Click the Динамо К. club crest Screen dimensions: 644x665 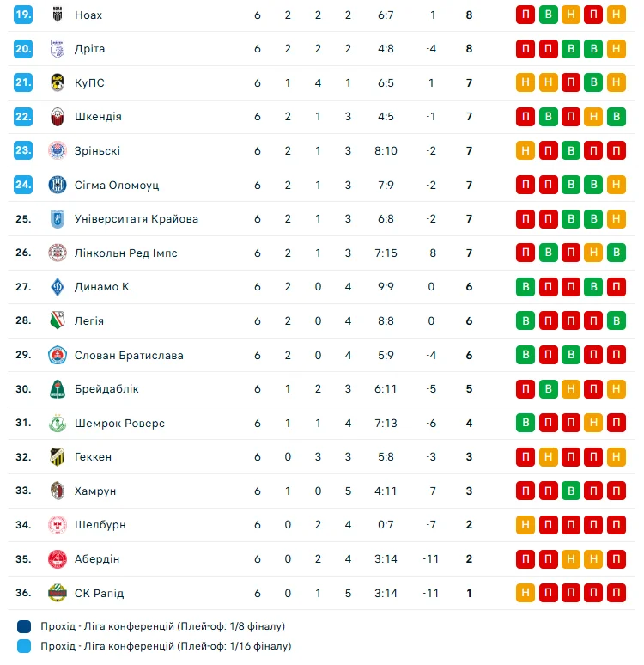pos(58,287)
